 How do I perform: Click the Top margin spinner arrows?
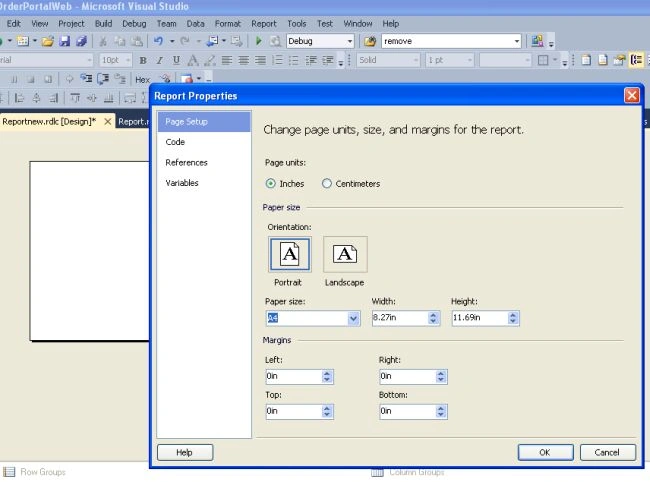tap(327, 412)
